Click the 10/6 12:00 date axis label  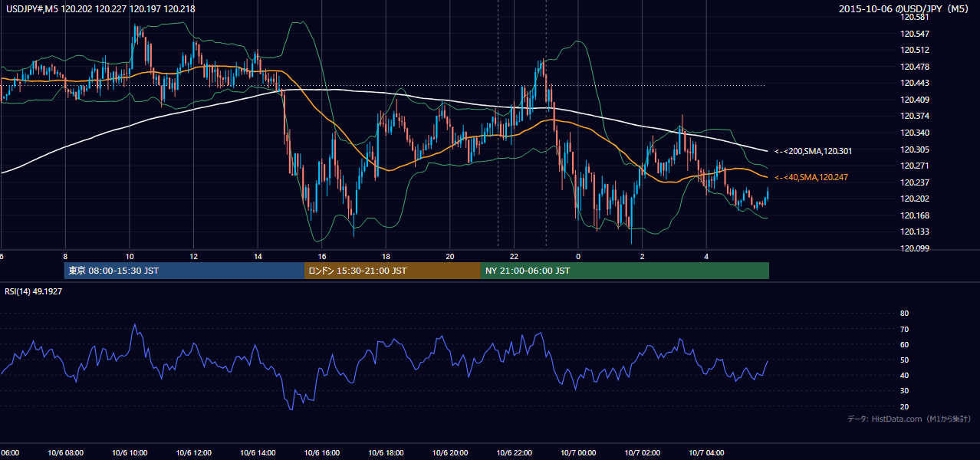194,453
